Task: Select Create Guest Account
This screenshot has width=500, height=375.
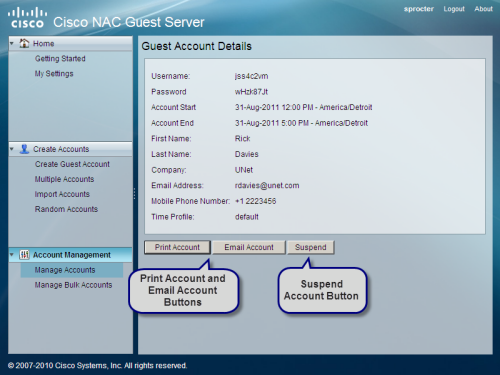Action: [72, 164]
